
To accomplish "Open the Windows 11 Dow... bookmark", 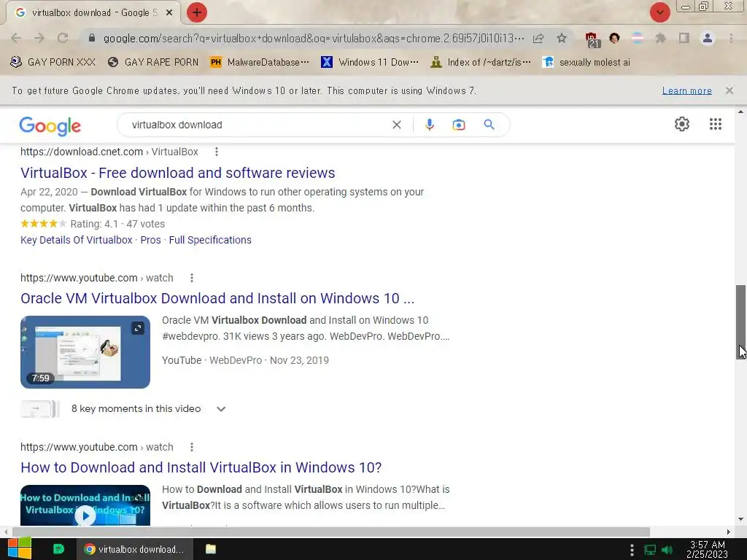I will pos(370,62).
